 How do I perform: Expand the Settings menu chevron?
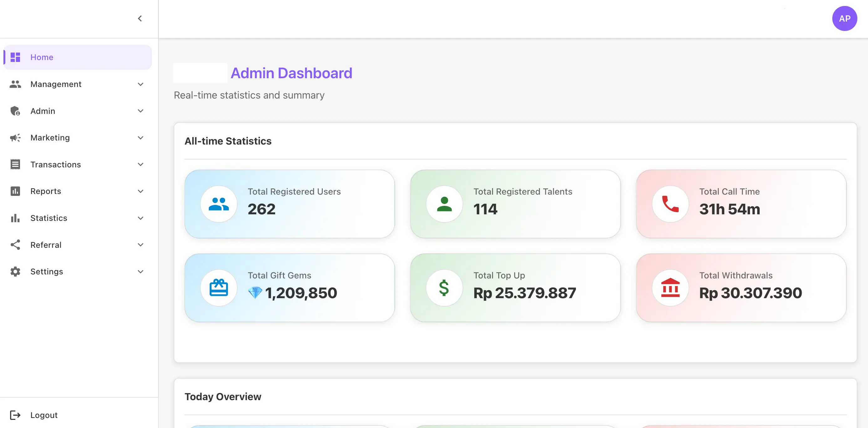point(141,272)
